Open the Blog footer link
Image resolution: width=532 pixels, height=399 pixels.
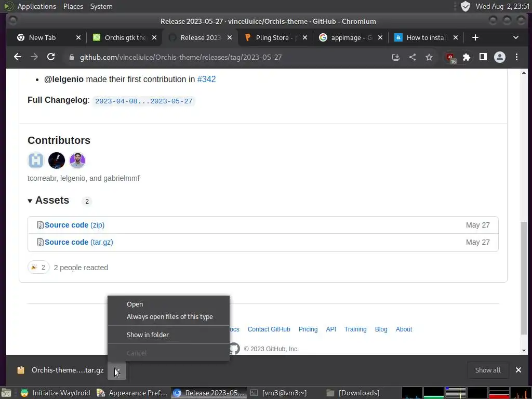(x=381, y=329)
